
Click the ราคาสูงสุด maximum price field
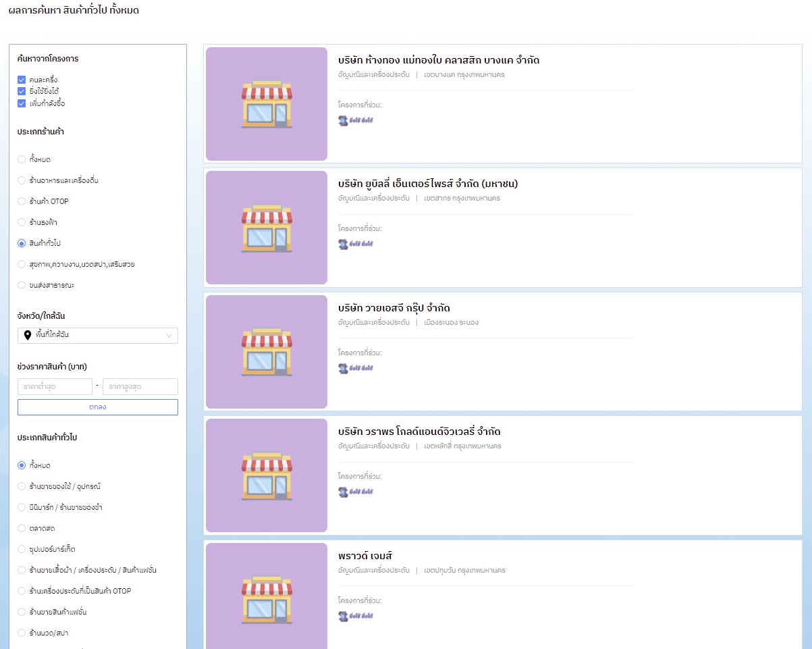[140, 386]
